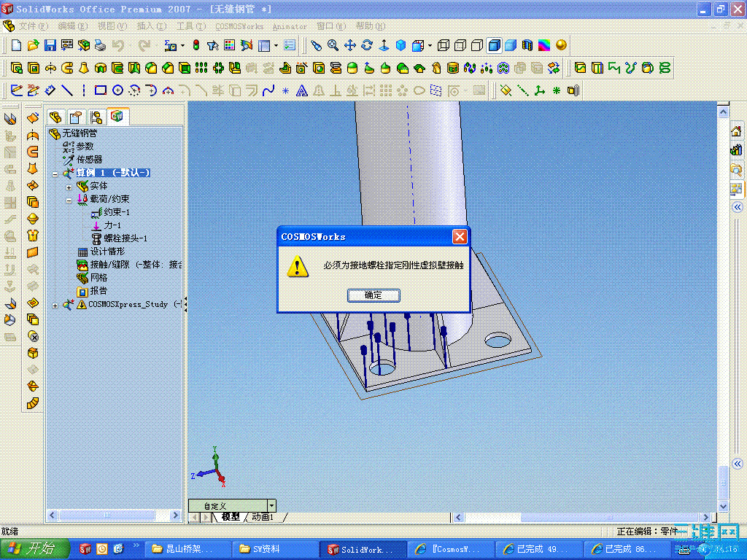Select the Revolved Boss/Base feature icon
Image resolution: width=747 pixels, height=560 pixels.
pos(50,68)
